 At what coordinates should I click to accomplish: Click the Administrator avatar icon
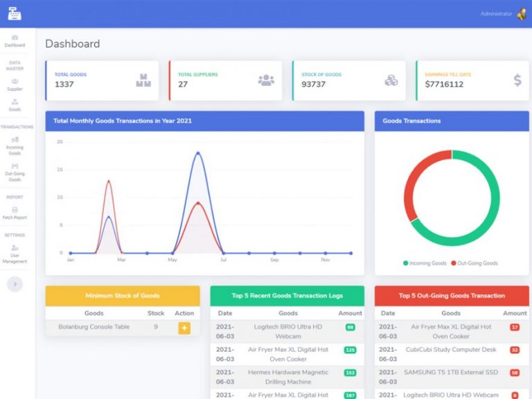coord(521,14)
